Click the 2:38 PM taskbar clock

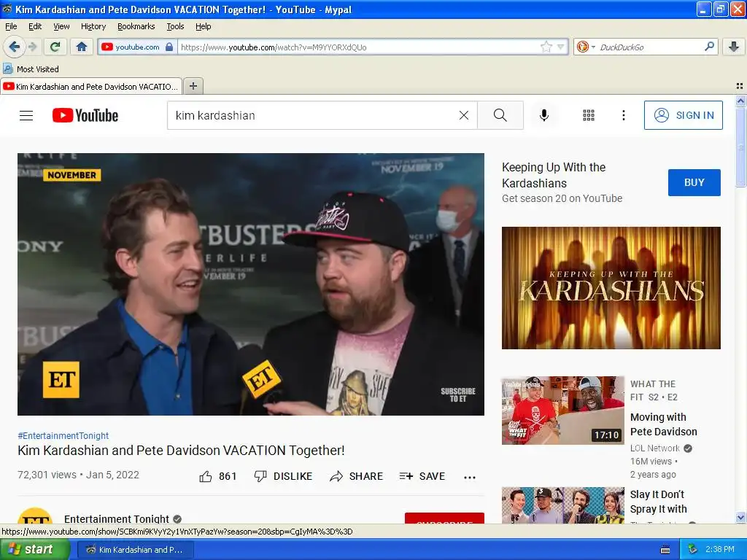tap(720, 549)
